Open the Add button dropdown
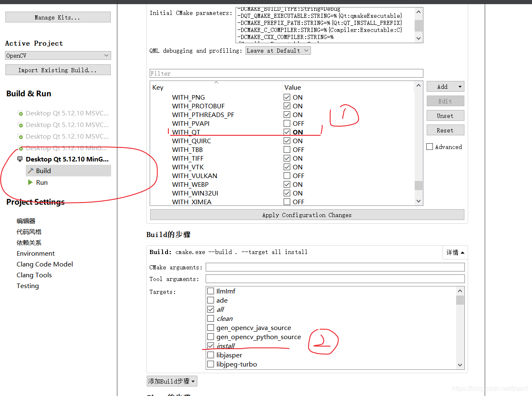532x396 pixels. (445, 86)
